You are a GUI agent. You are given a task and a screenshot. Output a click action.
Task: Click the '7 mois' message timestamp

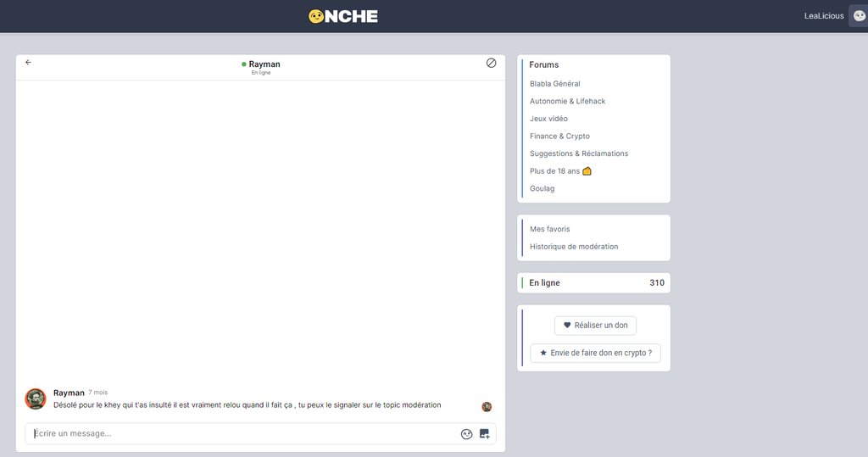click(98, 393)
